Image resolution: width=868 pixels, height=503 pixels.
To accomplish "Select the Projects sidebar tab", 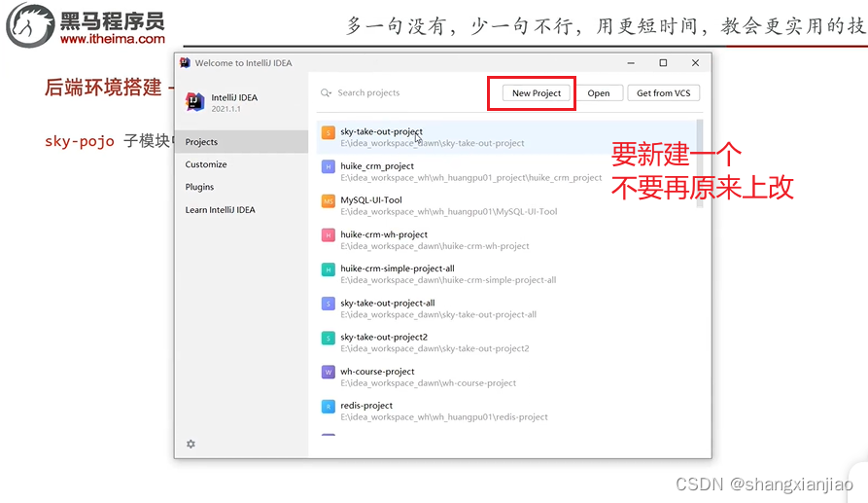I will 241,142.
